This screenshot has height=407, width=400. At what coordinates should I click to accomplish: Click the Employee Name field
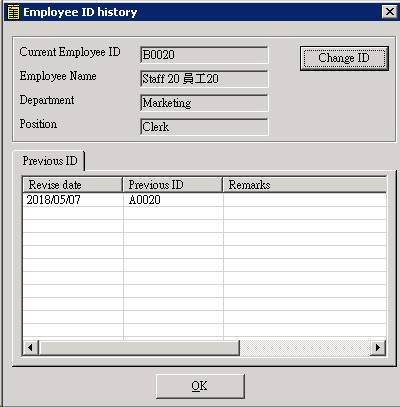pyautogui.click(x=204, y=79)
